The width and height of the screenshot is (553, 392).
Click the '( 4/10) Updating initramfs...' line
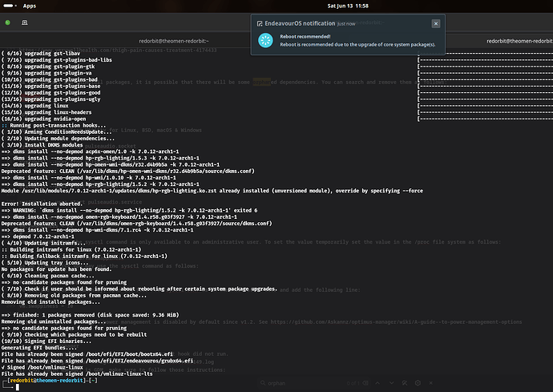coord(43,243)
